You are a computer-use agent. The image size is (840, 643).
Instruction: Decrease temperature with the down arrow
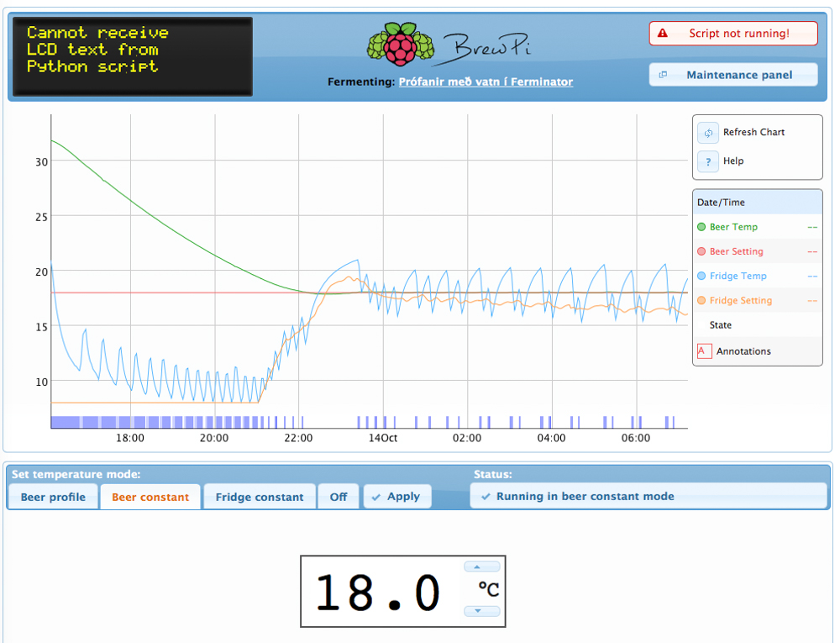(482, 611)
